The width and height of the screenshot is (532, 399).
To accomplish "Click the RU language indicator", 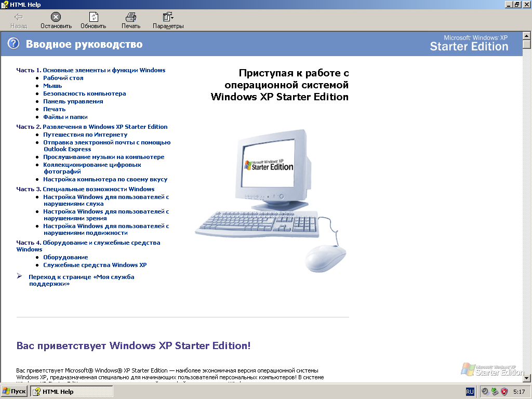I will coord(470,392).
